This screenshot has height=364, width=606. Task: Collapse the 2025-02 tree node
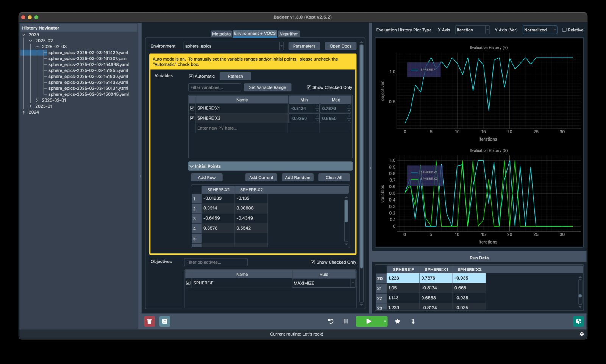[x=30, y=41]
